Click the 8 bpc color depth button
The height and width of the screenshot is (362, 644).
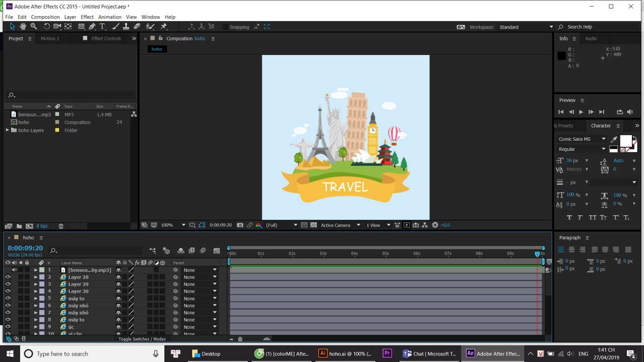tap(42, 226)
